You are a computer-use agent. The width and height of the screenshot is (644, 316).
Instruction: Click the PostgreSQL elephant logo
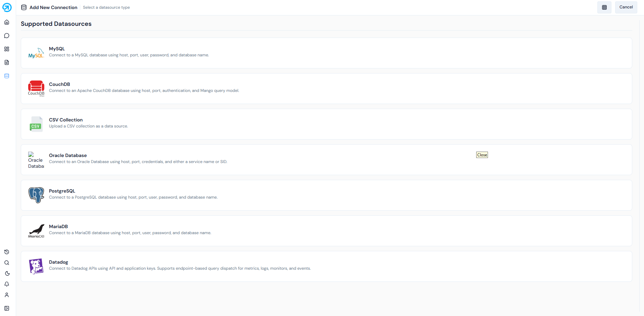[x=36, y=195]
